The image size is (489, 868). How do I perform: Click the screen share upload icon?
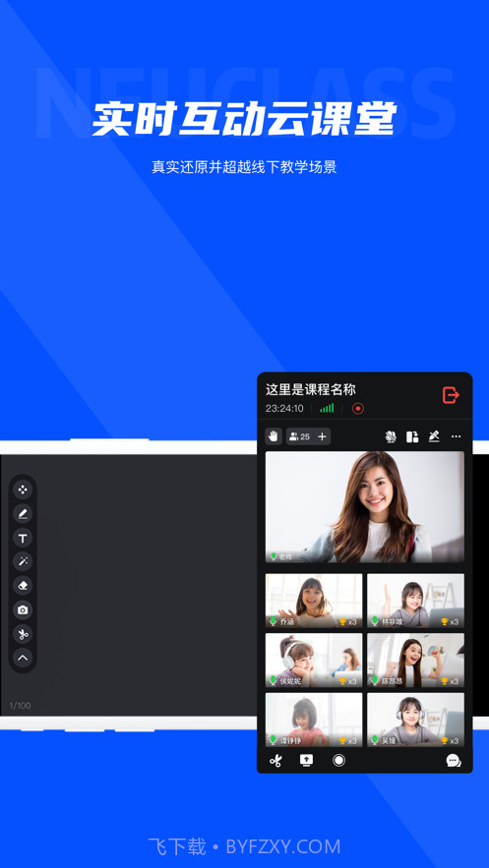(306, 760)
